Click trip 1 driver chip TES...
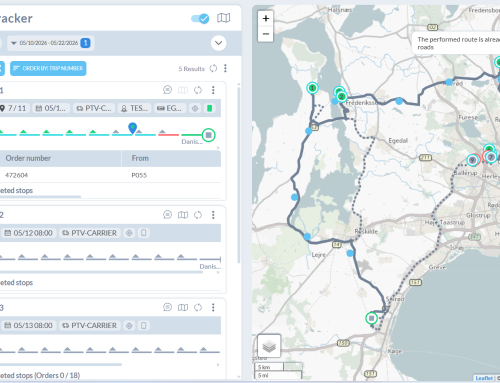 click(x=134, y=108)
